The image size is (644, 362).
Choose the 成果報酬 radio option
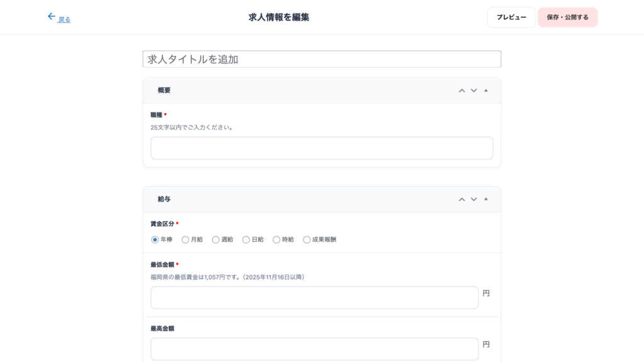(307, 239)
